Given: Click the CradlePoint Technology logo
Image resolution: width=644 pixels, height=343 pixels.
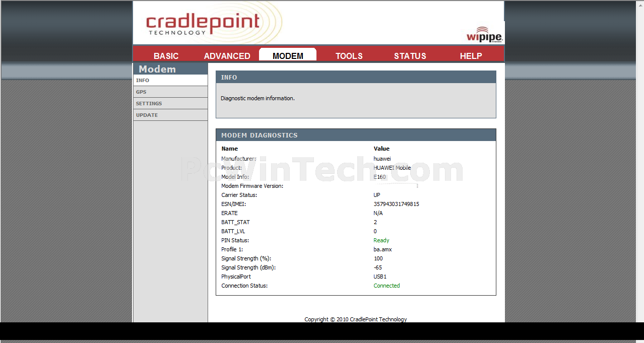Looking at the screenshot, I should pyautogui.click(x=203, y=24).
